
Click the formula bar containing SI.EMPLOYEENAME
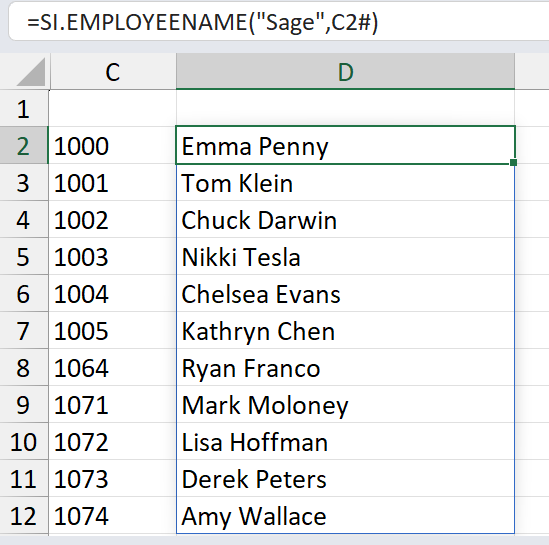click(279, 22)
